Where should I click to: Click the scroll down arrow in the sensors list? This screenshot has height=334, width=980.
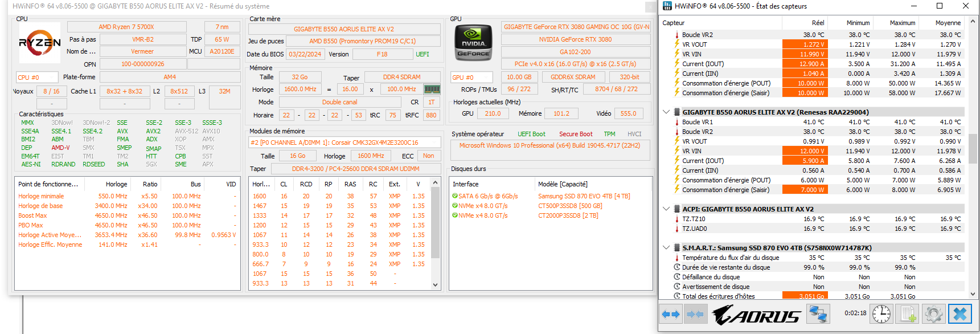[x=973, y=294]
